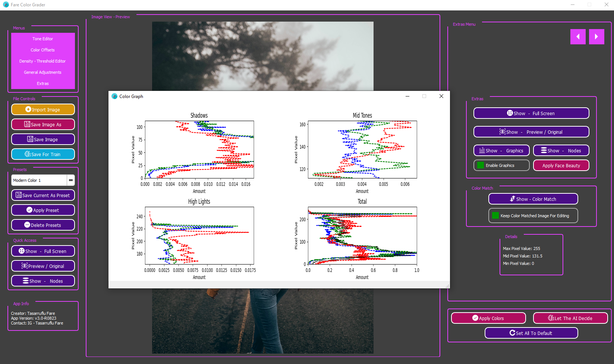614x364 pixels.
Task: Click the Apply Face Beauty button
Action: click(x=561, y=165)
